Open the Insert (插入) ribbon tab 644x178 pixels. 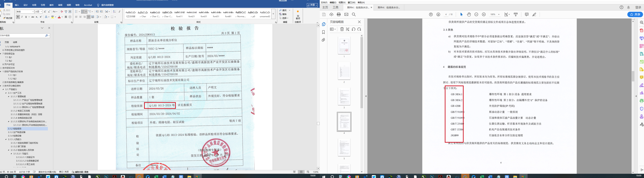click(x=17, y=5)
